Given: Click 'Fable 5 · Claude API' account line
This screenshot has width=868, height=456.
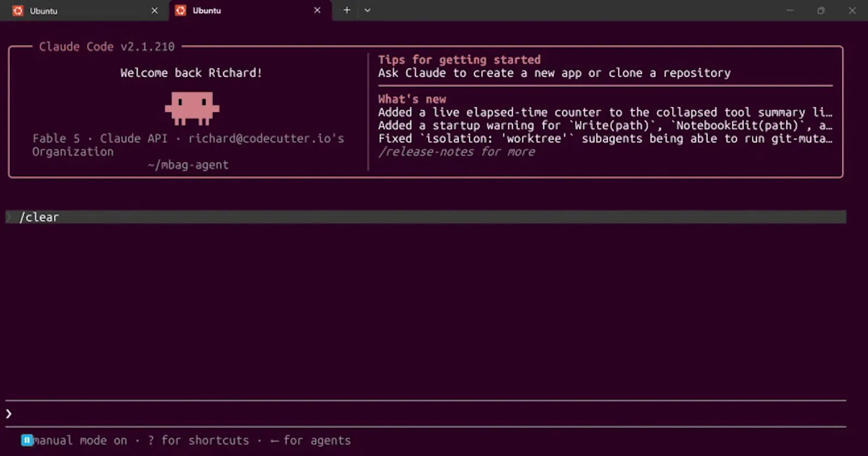Looking at the screenshot, I should point(188,138).
